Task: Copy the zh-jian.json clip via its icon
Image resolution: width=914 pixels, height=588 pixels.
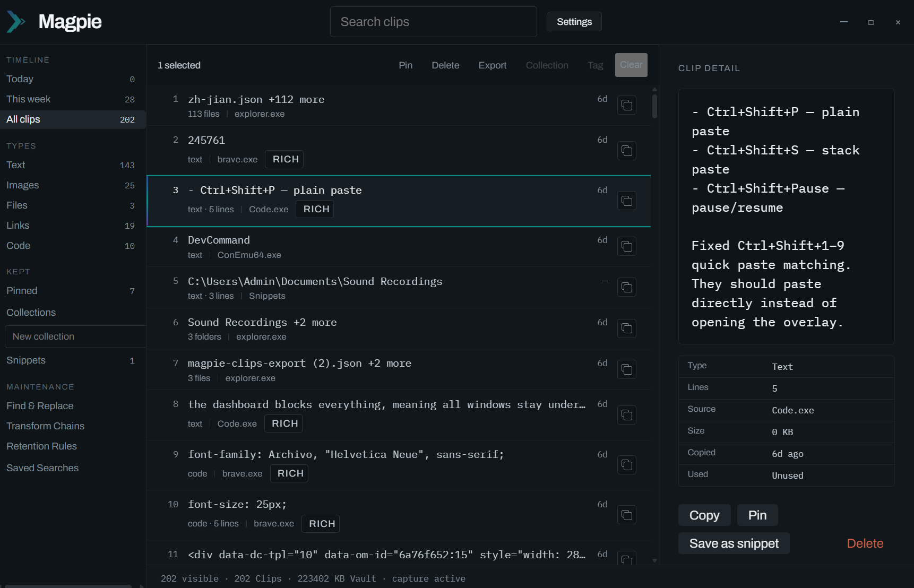Action: pos(627,105)
